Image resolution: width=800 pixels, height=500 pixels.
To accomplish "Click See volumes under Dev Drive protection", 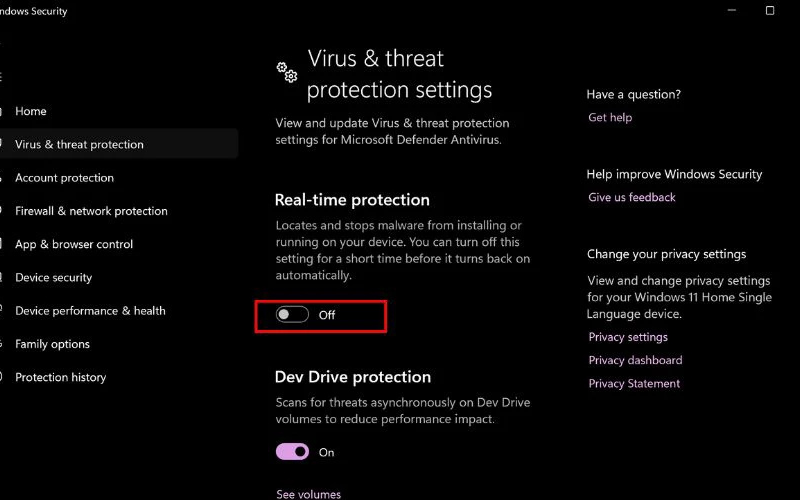I will point(308,494).
